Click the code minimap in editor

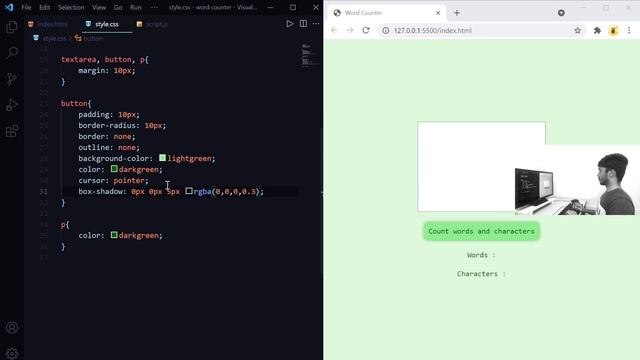point(309,55)
